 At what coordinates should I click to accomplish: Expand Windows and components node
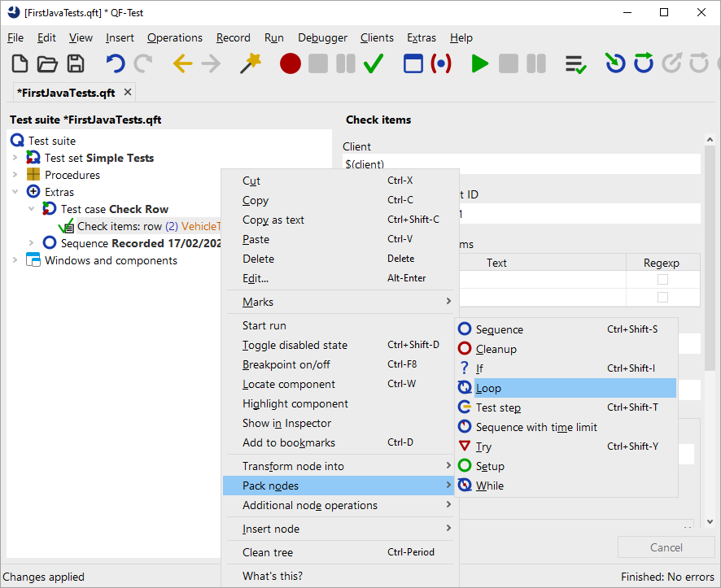pyautogui.click(x=15, y=260)
